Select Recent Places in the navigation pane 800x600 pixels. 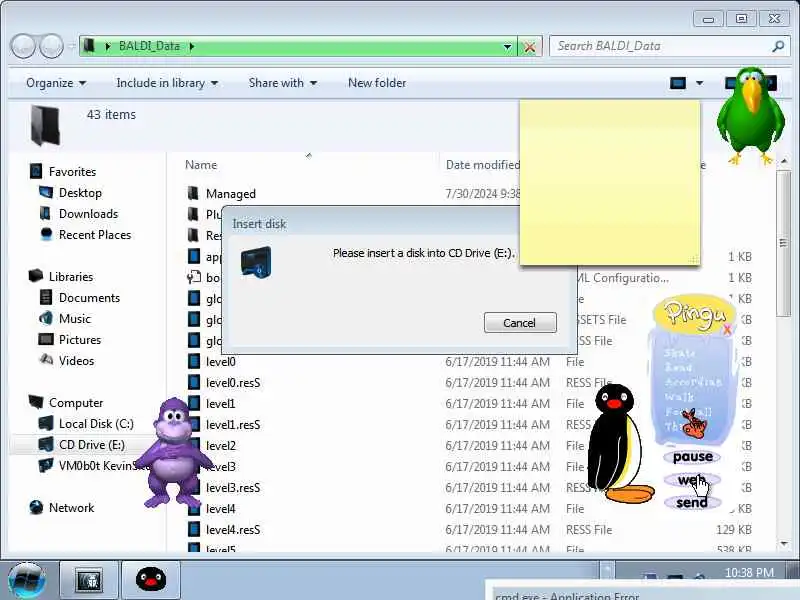click(x=95, y=235)
